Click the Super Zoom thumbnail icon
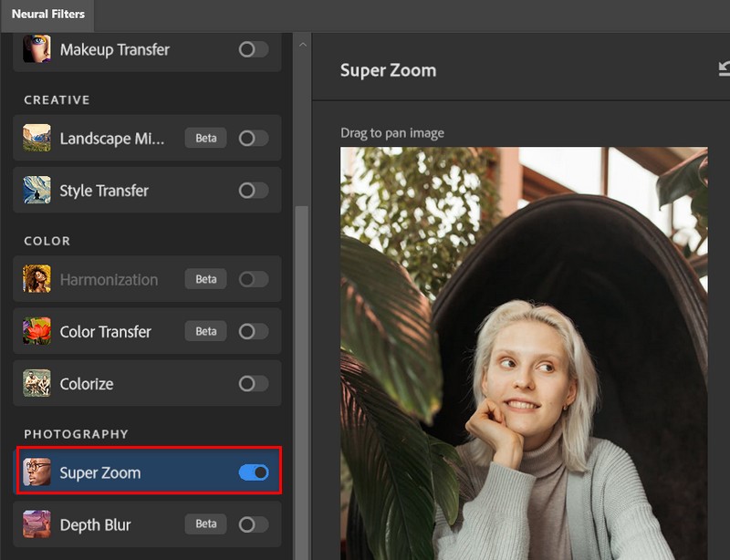 point(36,472)
